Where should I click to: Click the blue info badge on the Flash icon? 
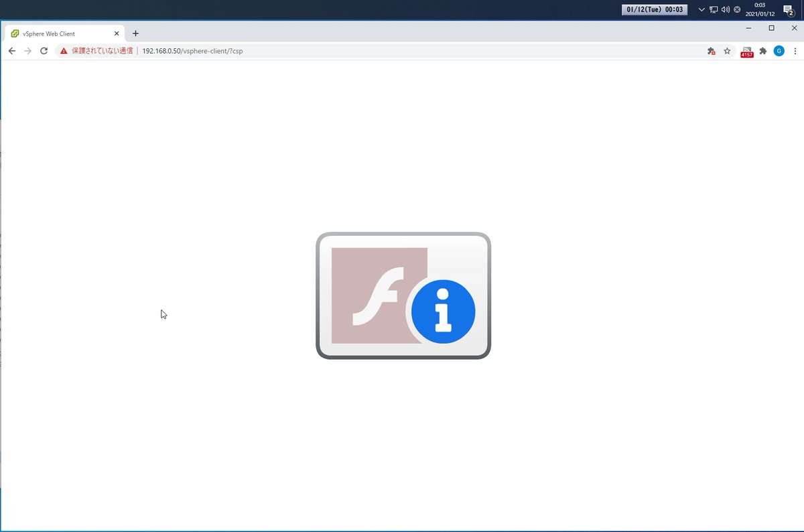click(442, 310)
